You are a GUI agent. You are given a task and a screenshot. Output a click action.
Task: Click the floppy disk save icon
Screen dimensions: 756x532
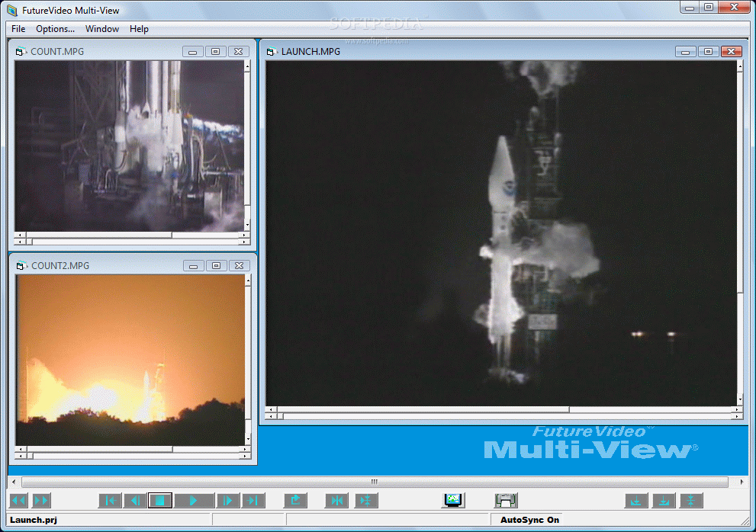[506, 500]
